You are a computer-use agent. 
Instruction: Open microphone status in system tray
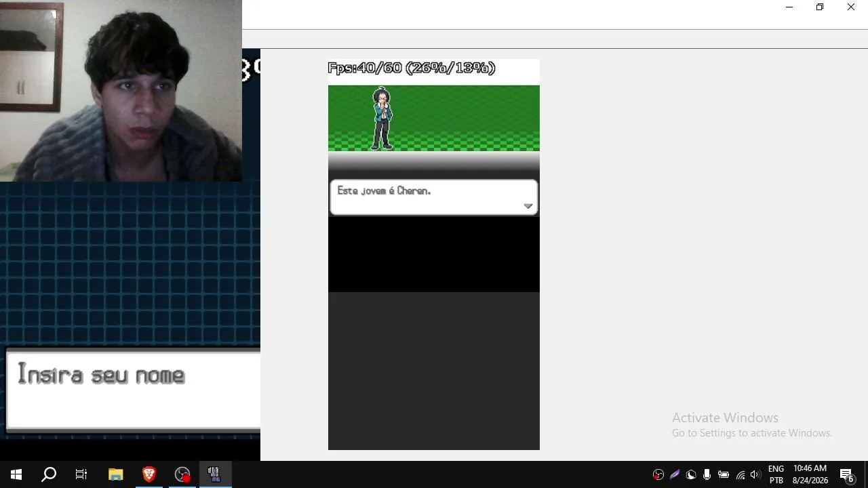click(x=707, y=474)
